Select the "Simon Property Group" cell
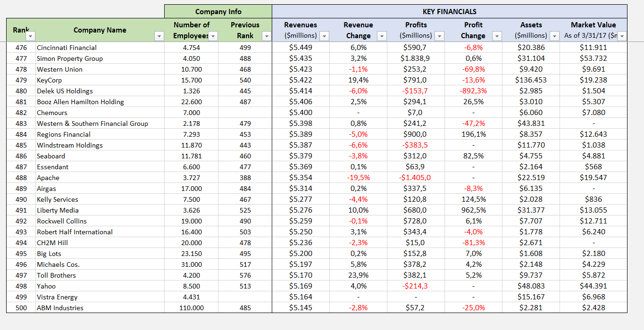This screenshot has width=644, height=330. [x=100, y=58]
